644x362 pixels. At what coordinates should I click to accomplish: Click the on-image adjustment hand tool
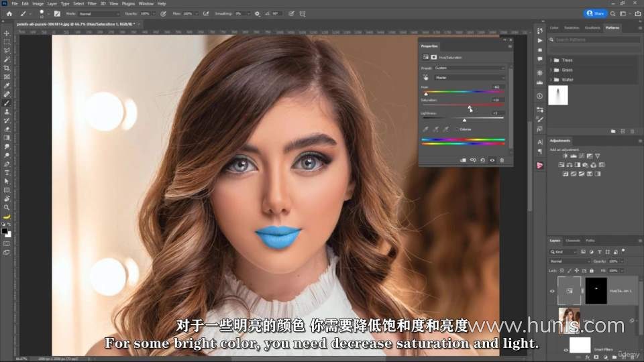(425, 78)
